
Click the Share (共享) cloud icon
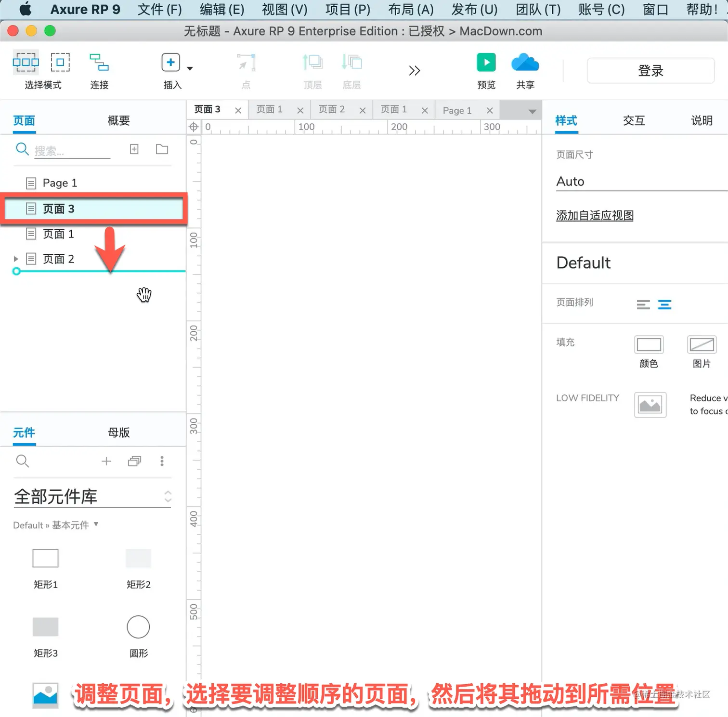525,63
